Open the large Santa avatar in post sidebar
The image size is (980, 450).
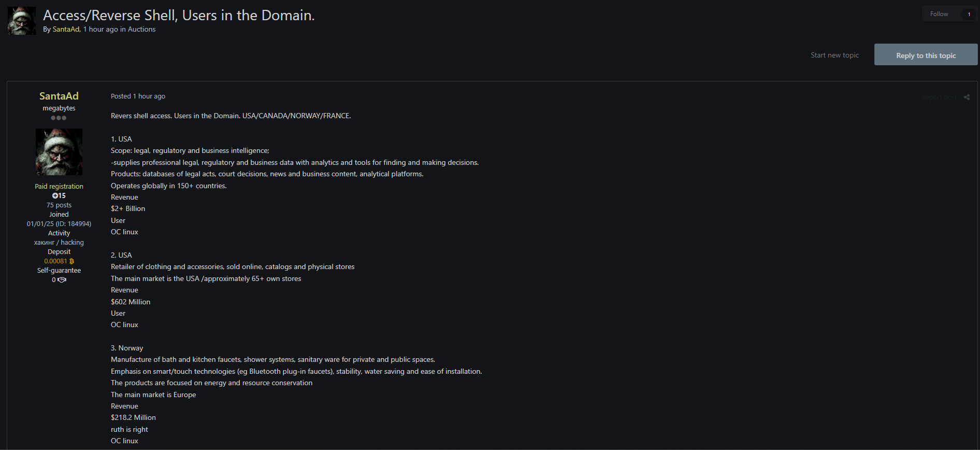point(59,152)
